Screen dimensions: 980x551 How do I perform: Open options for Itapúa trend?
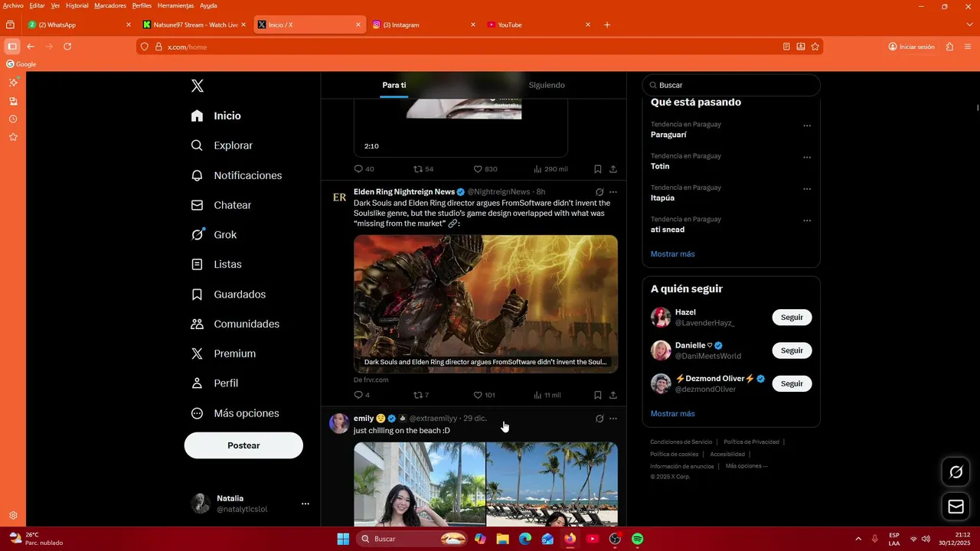[807, 189]
